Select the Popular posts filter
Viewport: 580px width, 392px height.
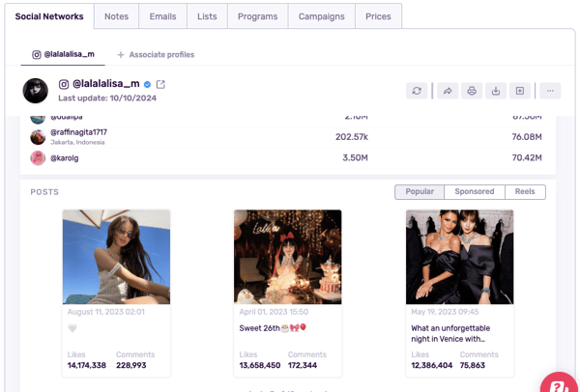pos(420,192)
